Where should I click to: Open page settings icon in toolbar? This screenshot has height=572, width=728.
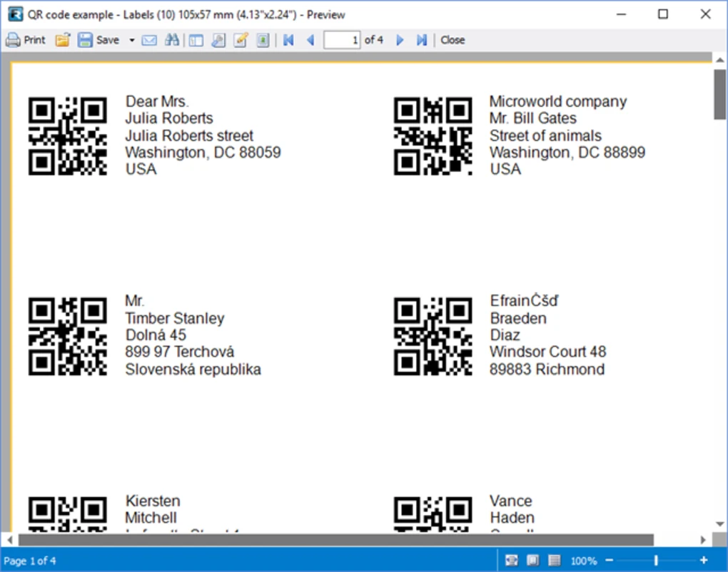click(x=218, y=40)
